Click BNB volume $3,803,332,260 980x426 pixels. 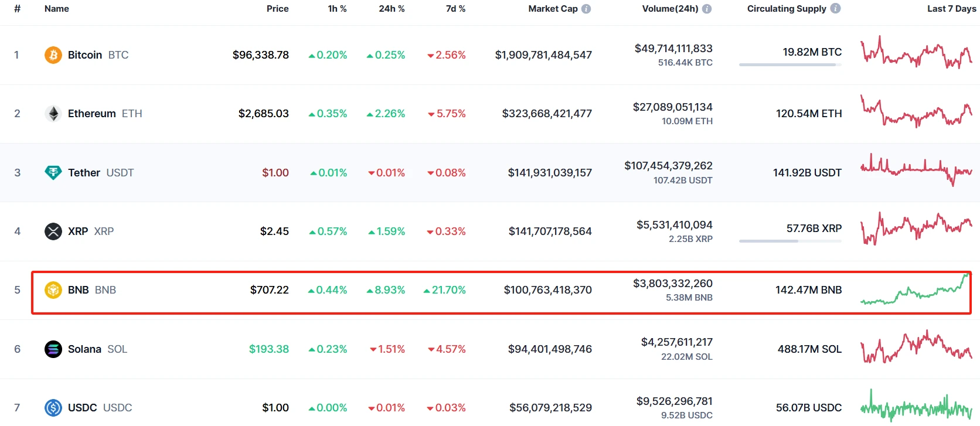(x=673, y=284)
